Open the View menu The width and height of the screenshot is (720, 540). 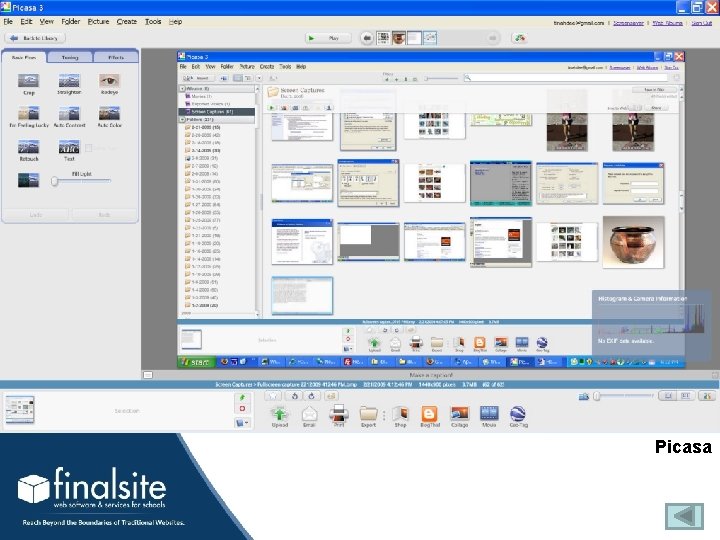46,22
